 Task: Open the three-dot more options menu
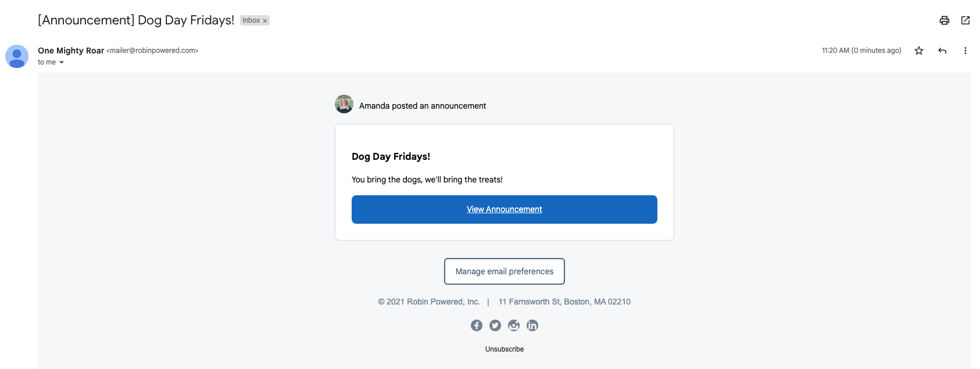965,51
